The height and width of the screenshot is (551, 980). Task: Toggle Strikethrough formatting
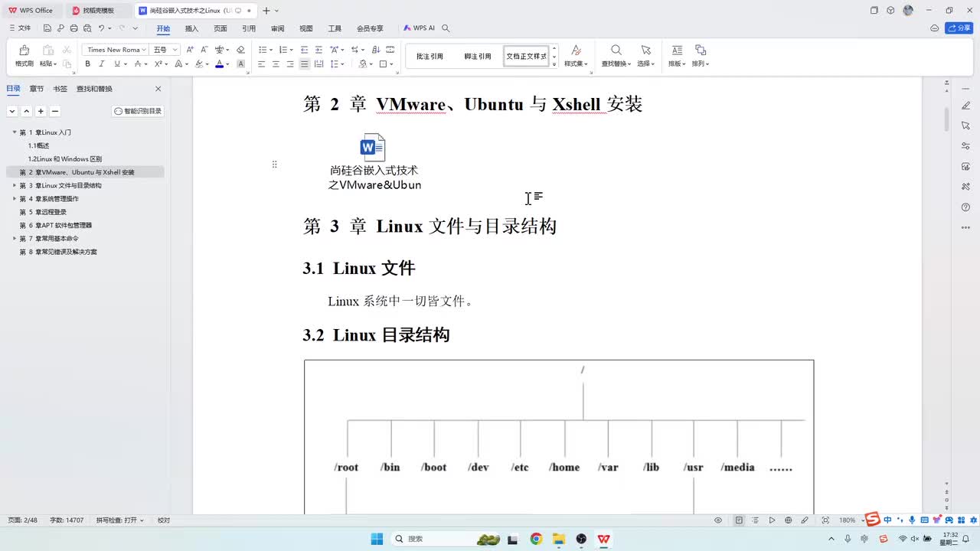click(139, 64)
